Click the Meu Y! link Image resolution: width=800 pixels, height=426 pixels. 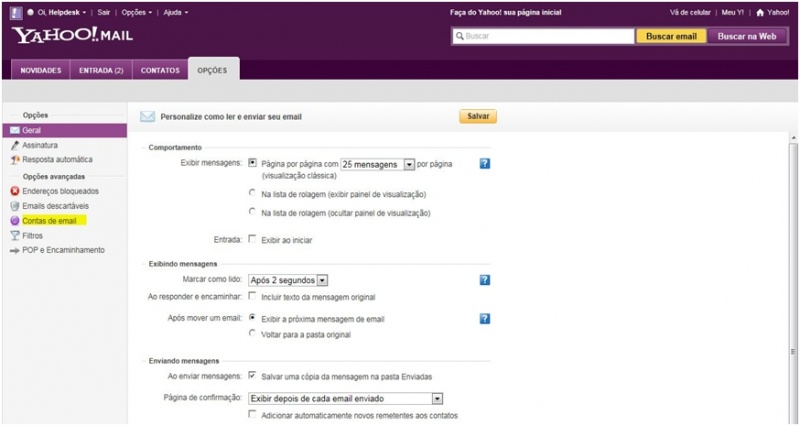732,13
